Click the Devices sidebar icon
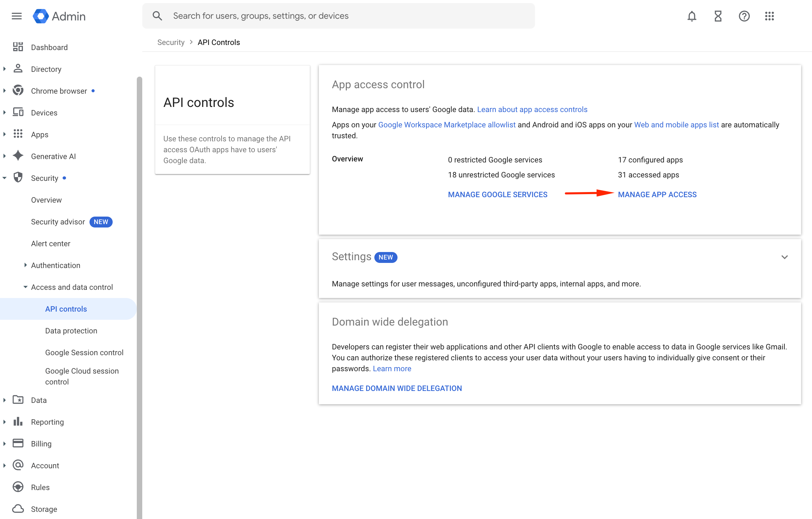Screen dimensions: 812x519 click(x=18, y=112)
